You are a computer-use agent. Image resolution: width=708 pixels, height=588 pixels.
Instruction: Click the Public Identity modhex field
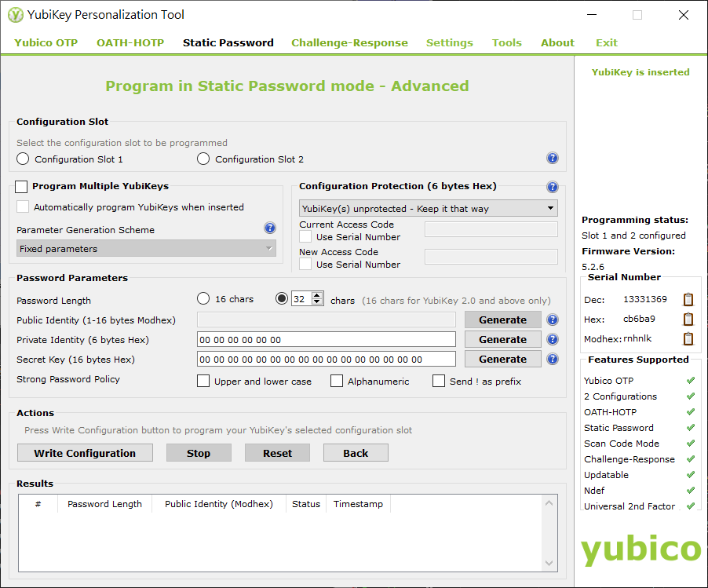click(327, 320)
